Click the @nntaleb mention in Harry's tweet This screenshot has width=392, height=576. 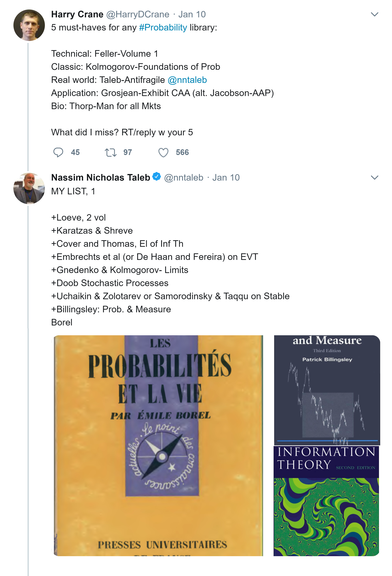coord(187,80)
